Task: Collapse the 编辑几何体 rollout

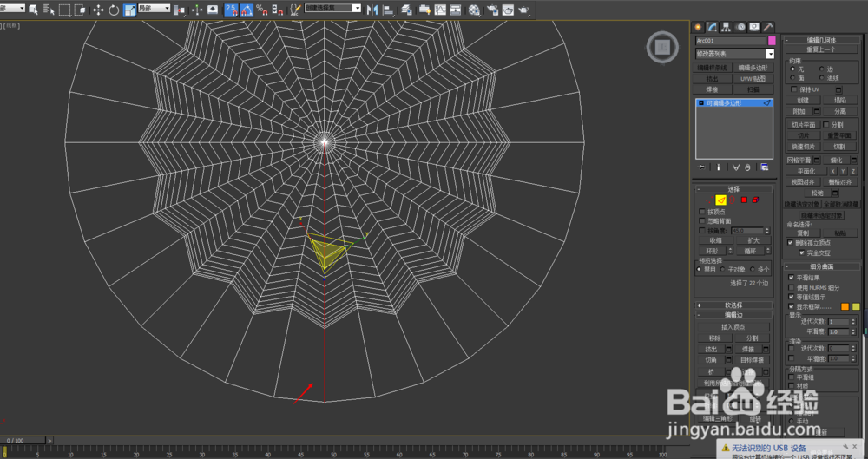Action: (821, 40)
